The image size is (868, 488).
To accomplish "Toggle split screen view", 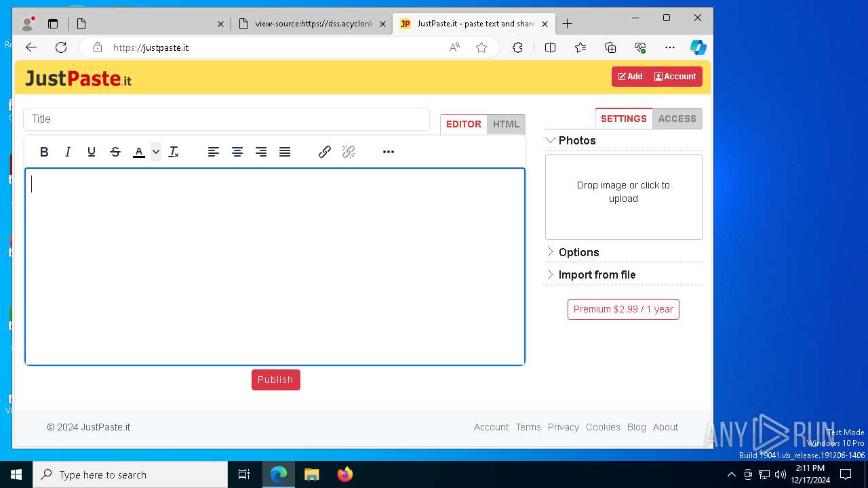I will coord(550,47).
